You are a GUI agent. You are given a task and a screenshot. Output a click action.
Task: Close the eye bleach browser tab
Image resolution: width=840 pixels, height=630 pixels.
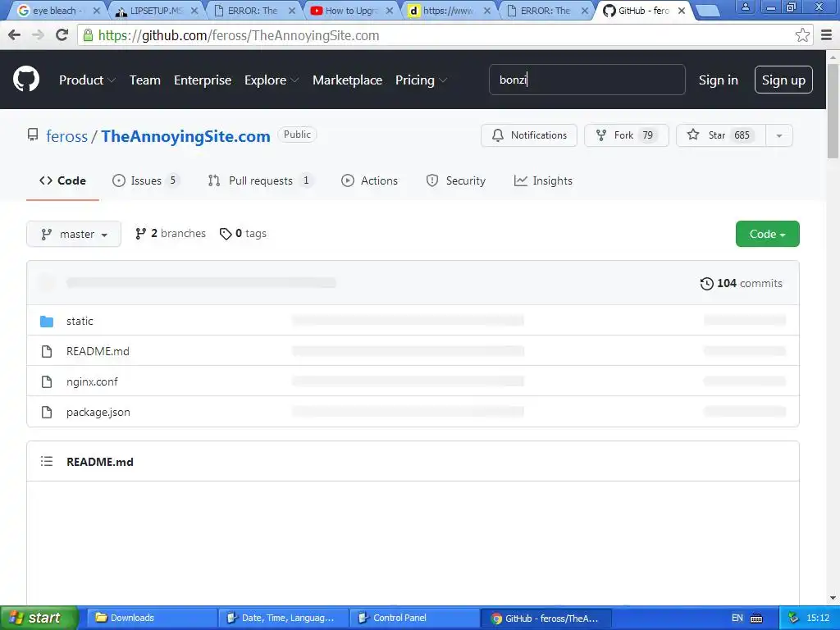(97, 11)
